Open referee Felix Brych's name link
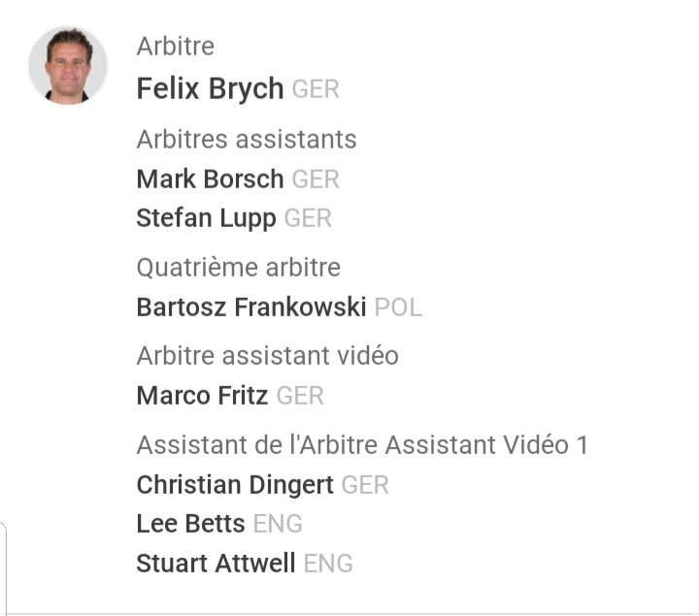699x616 pixels. pos(210,88)
